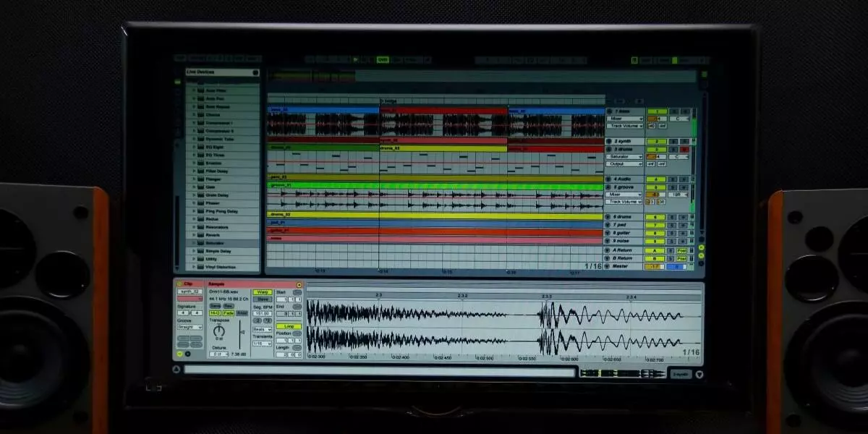The width and height of the screenshot is (868, 434).
Task: Solo the 3 drums track in the mixer
Action: click(673, 150)
